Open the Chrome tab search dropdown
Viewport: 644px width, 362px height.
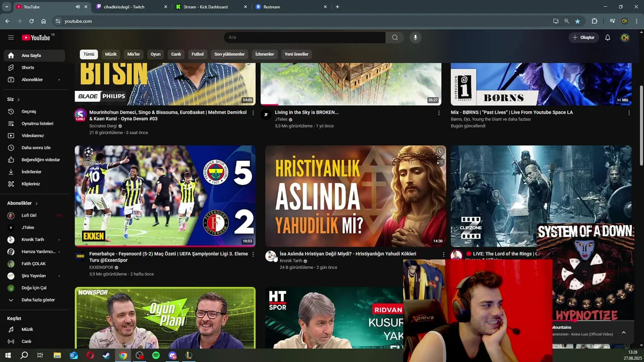coord(7,7)
